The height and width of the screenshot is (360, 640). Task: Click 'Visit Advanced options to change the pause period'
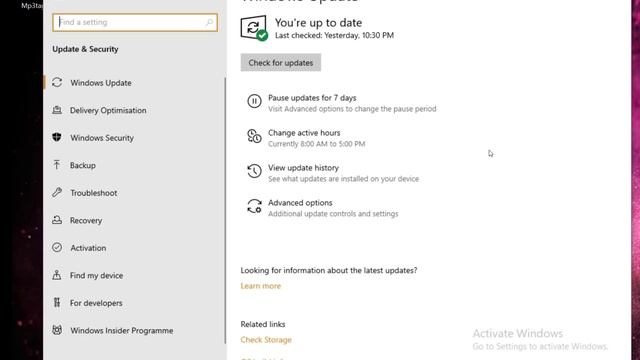(352, 109)
